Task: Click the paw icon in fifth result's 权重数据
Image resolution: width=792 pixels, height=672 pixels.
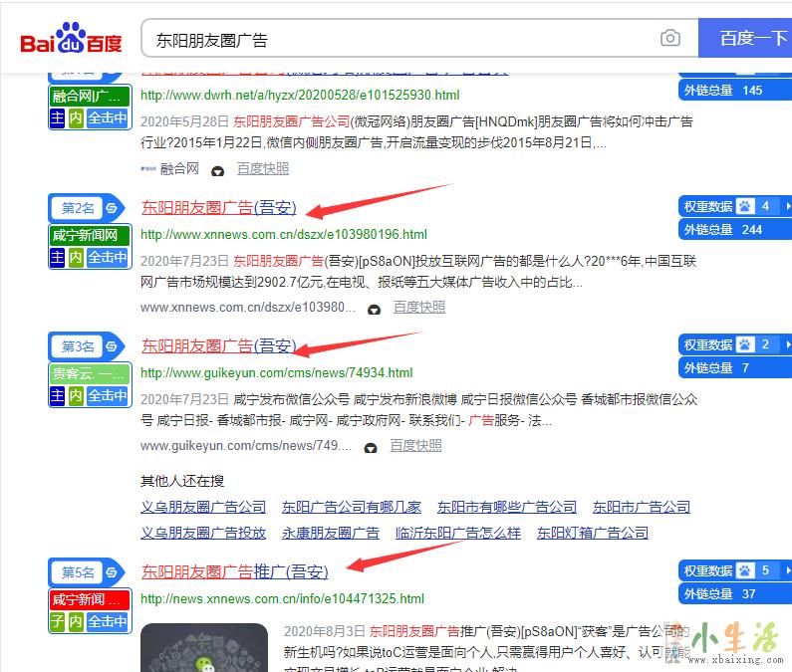Action: (745, 571)
